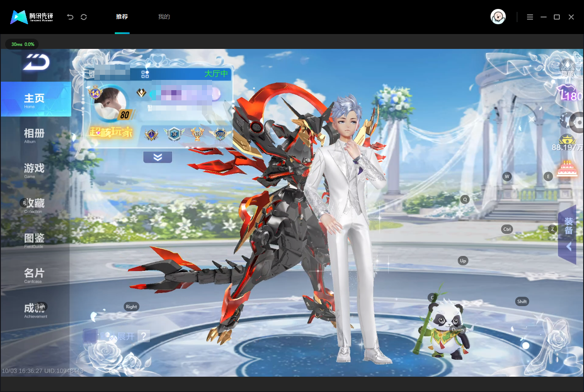Click the game logo at the sidebar top
The width and height of the screenshot is (584, 392).
pyautogui.click(x=37, y=62)
